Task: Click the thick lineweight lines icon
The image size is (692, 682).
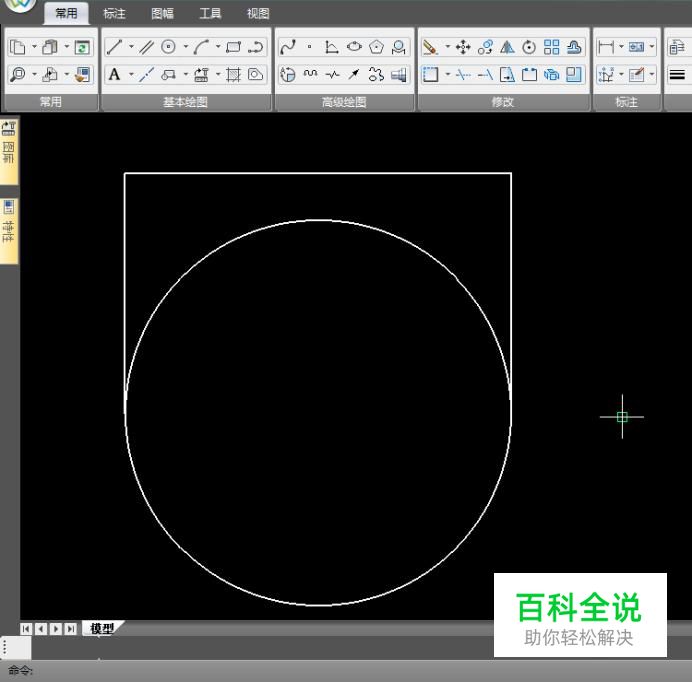Action: coord(677,74)
